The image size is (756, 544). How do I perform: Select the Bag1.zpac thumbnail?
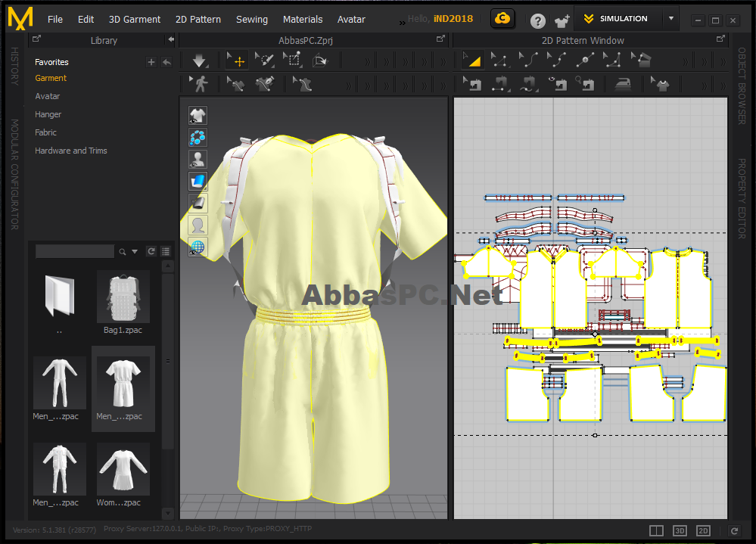[123, 297]
